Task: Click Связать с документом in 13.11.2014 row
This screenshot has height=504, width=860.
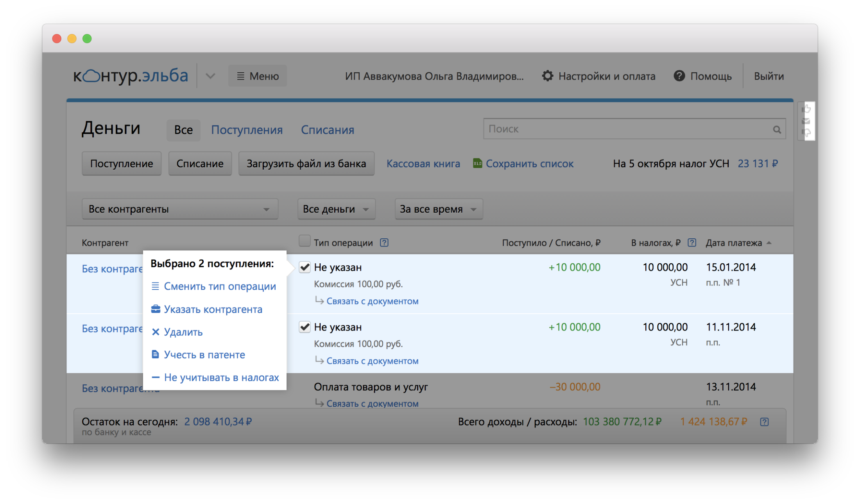Action: coord(372,404)
